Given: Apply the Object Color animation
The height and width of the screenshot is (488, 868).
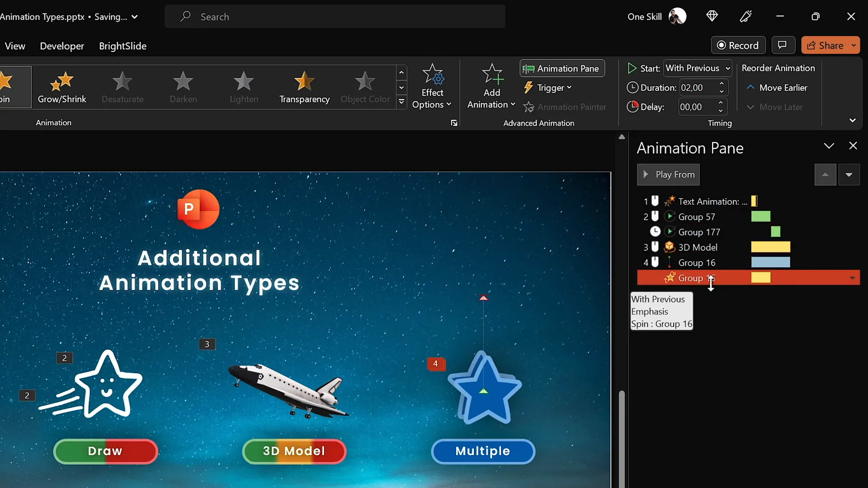Looking at the screenshot, I should 365,87.
